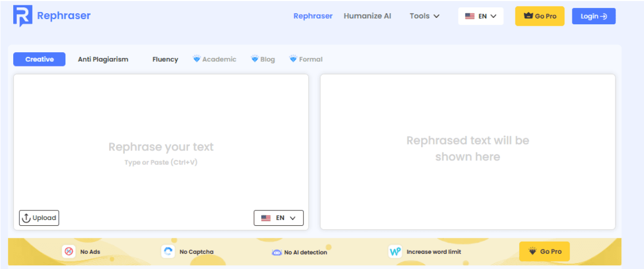Select the premium Blog mode
The width and height of the screenshot is (644, 269).
click(x=263, y=59)
